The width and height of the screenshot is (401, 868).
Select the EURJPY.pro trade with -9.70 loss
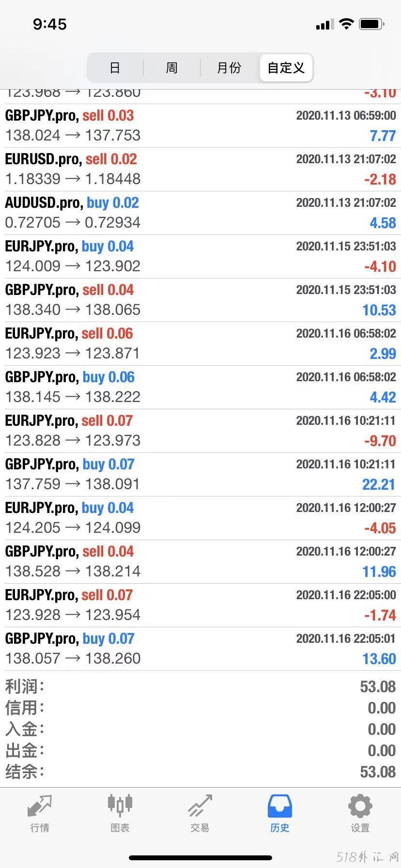[200, 431]
